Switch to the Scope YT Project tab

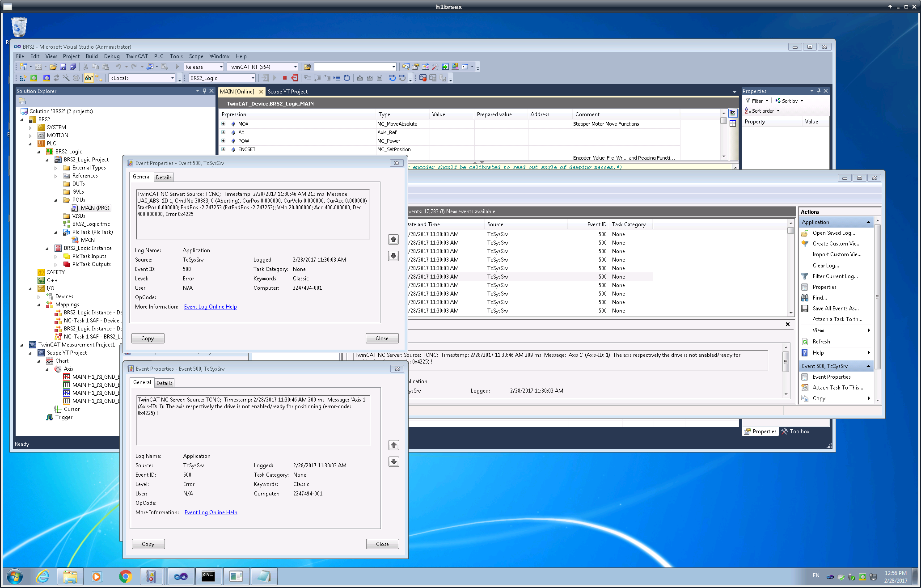287,92
